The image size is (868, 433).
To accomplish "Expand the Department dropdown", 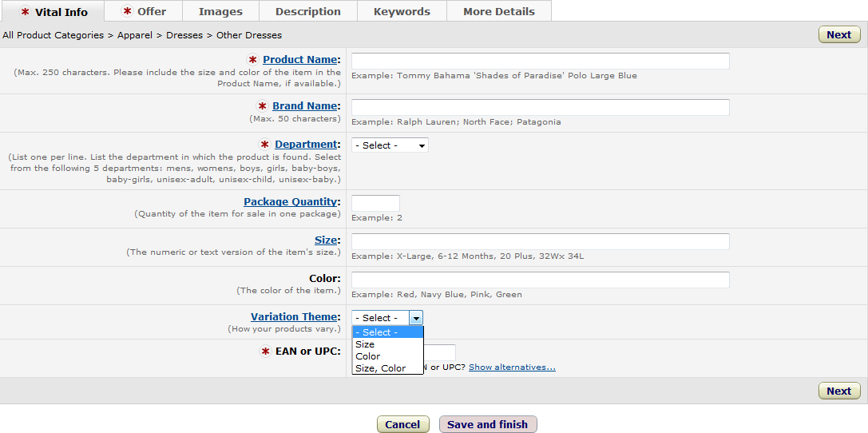I will tap(390, 145).
